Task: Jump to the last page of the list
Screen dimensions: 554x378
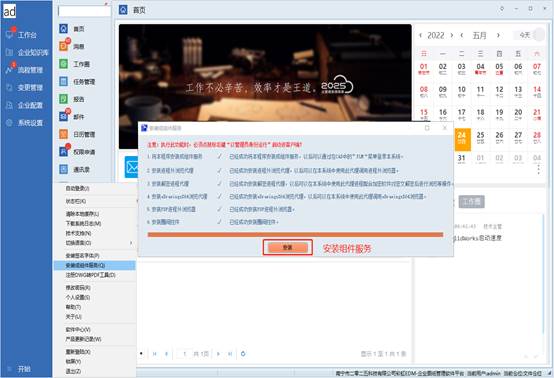Action: point(230,354)
